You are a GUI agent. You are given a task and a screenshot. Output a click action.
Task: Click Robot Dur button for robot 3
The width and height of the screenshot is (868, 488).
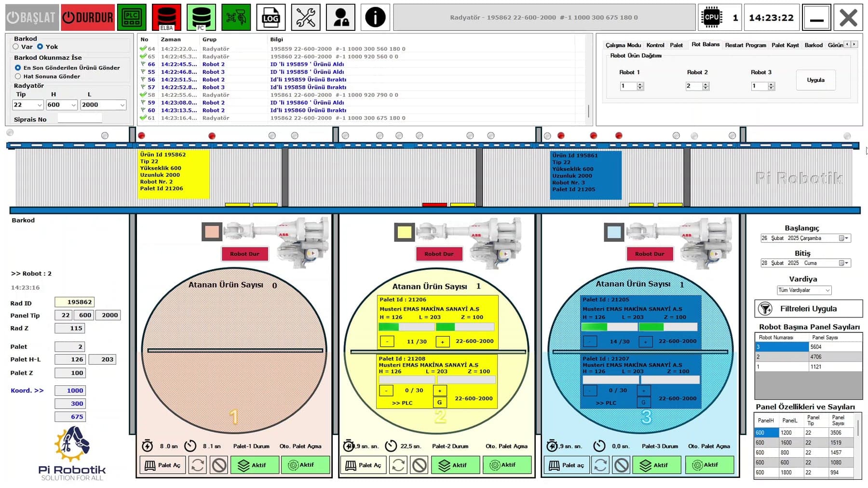[650, 253]
